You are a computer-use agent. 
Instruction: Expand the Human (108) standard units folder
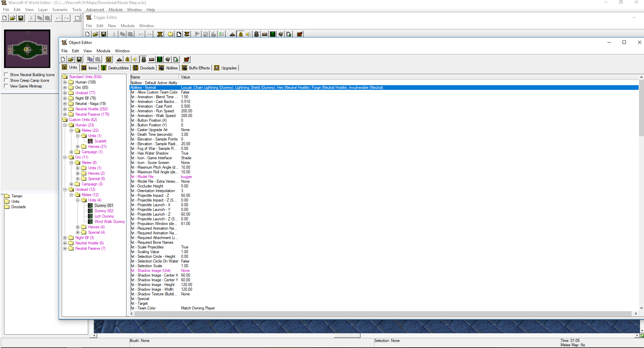65,82
